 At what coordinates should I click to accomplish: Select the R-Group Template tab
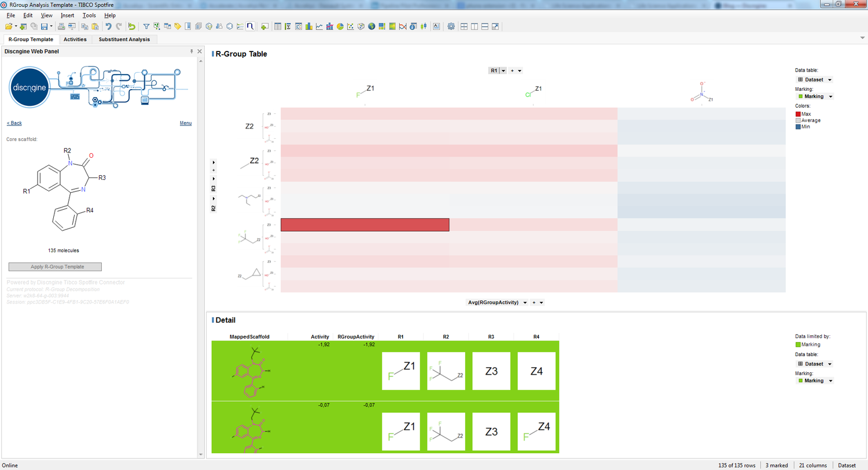coord(31,39)
